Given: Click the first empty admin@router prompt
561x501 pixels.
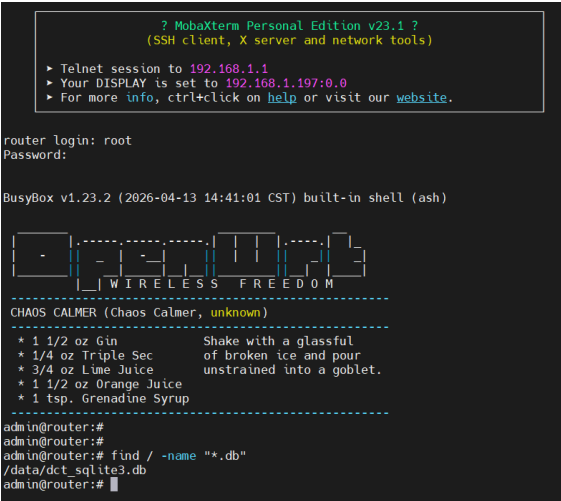Looking at the screenshot, I should point(53,427).
